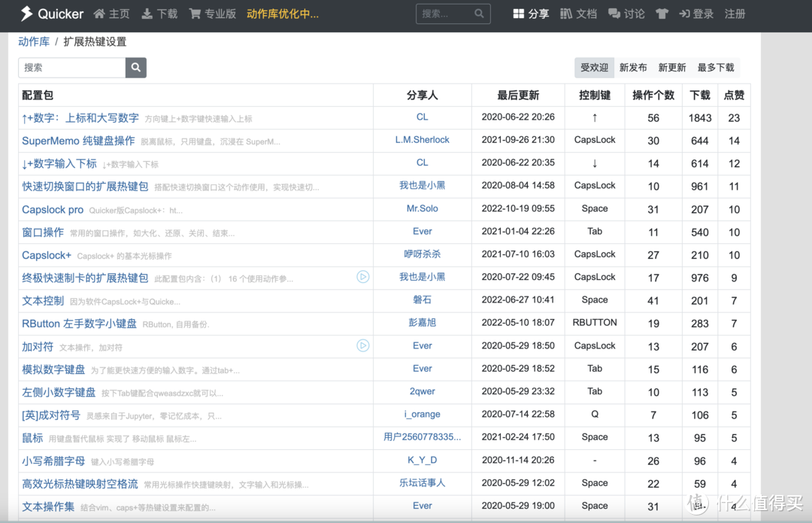This screenshot has height=523, width=812.
Task: Focus the 搜索 input below breadcrumb
Action: click(72, 68)
